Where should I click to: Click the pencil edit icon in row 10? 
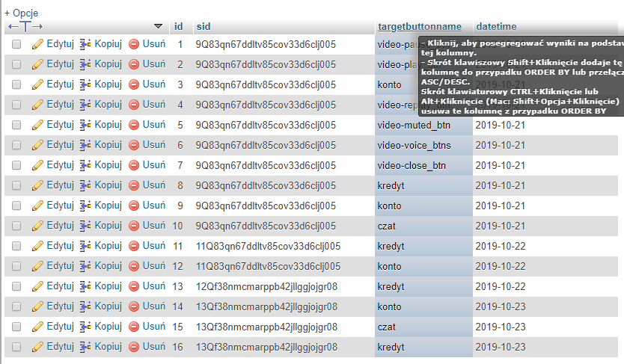37,226
